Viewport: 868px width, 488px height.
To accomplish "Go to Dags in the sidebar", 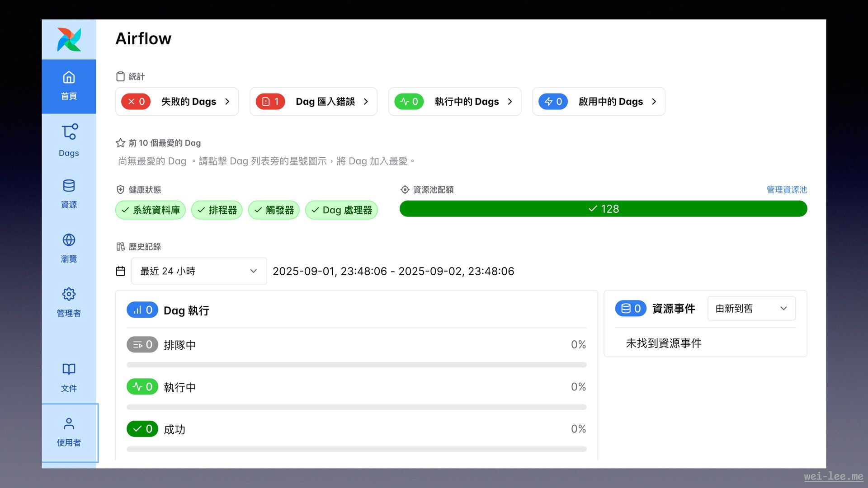I will click(x=69, y=141).
